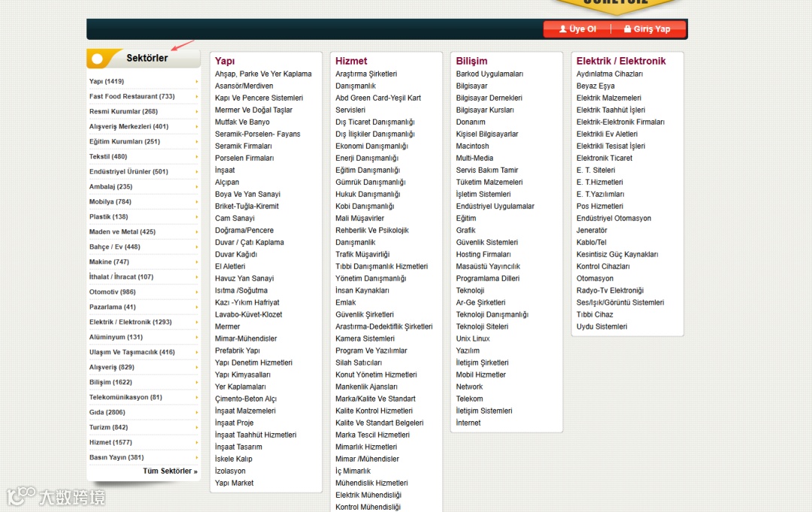Open Ulaşım Ve Taşımacılık (416) sector
Viewport: 812px width, 512px height.
(132, 352)
